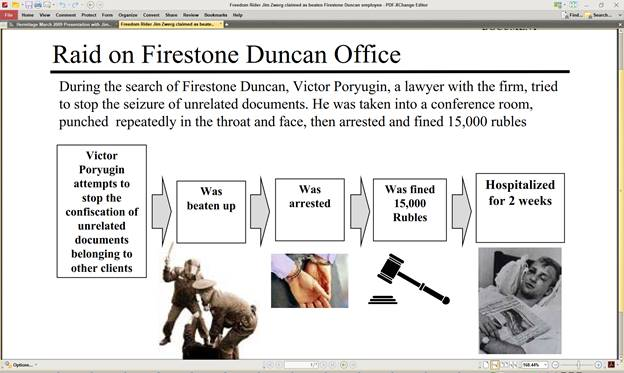Click the 'Was fined 15,000 Rubles' box
Screen dimensions: 624x373
pos(410,210)
